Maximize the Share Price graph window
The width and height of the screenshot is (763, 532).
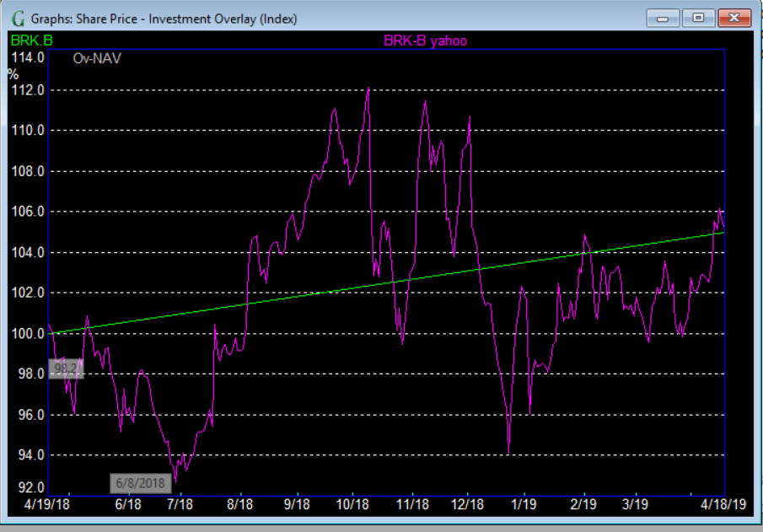coord(698,19)
